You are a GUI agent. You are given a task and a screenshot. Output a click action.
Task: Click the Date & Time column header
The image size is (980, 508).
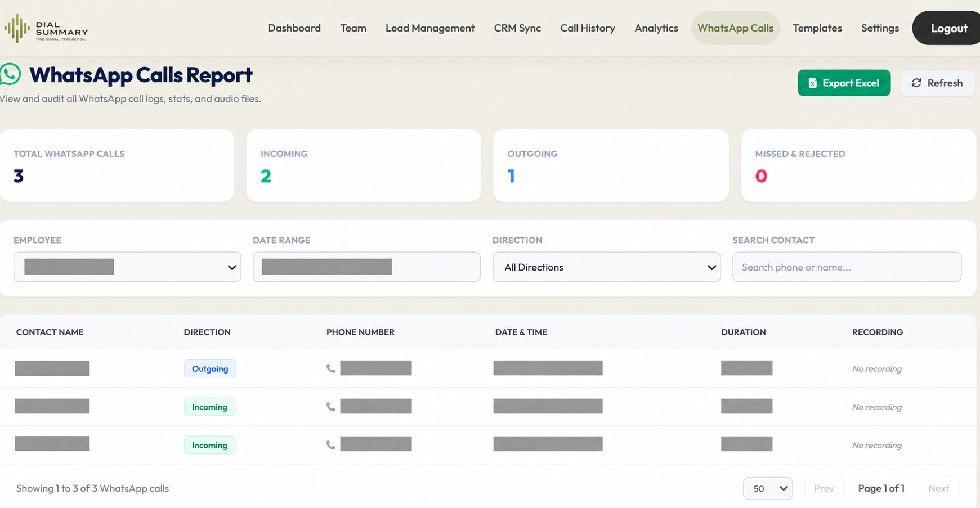(x=521, y=332)
